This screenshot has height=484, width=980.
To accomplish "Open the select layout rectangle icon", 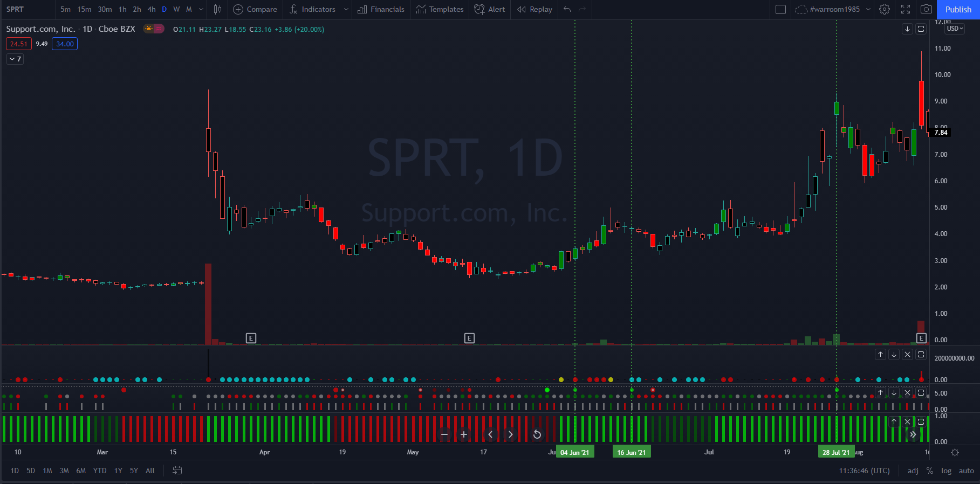I will (780, 9).
